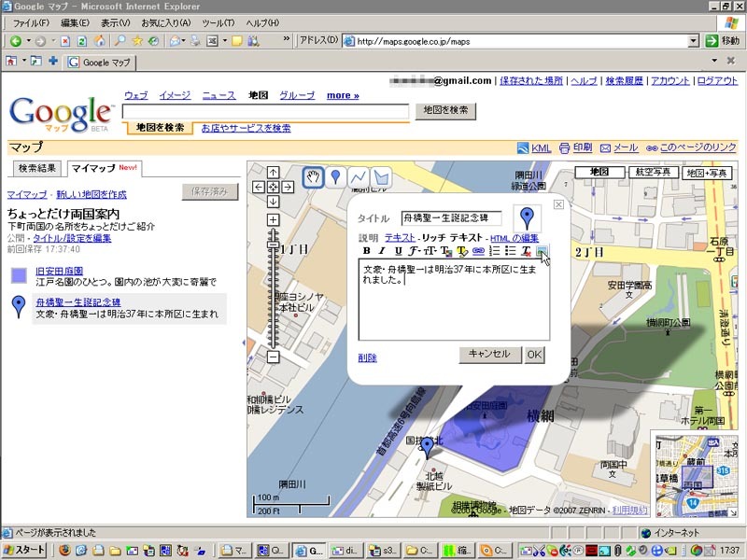Open the font size picker
This screenshot has height=560, width=747.
click(430, 250)
